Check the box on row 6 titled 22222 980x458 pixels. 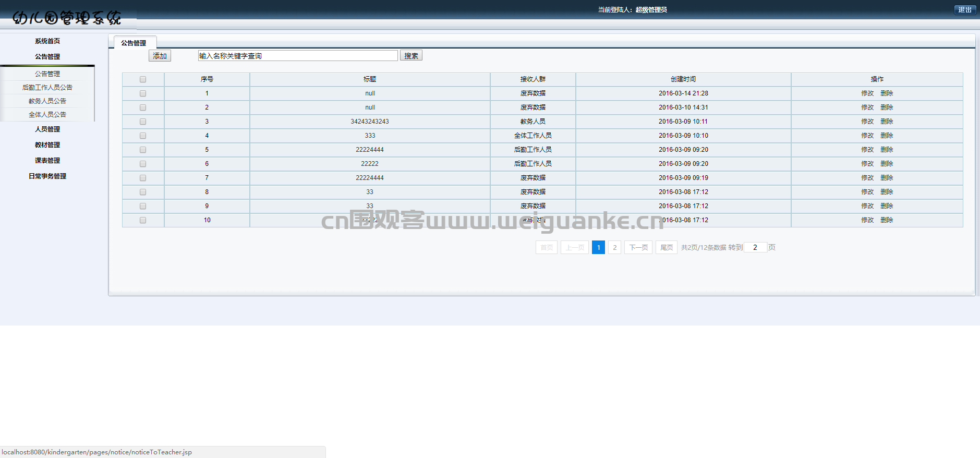143,164
